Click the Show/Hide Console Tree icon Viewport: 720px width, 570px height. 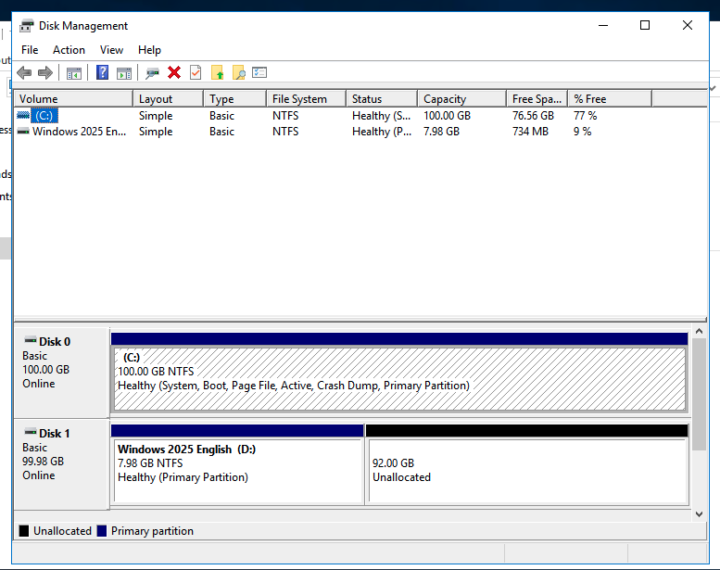(x=74, y=73)
